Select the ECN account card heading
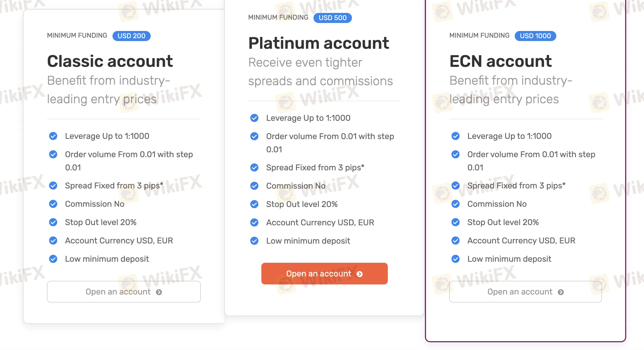The height and width of the screenshot is (350, 644). tap(501, 61)
